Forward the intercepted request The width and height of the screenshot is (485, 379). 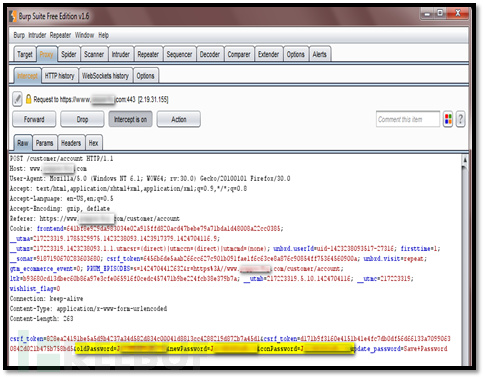point(34,119)
